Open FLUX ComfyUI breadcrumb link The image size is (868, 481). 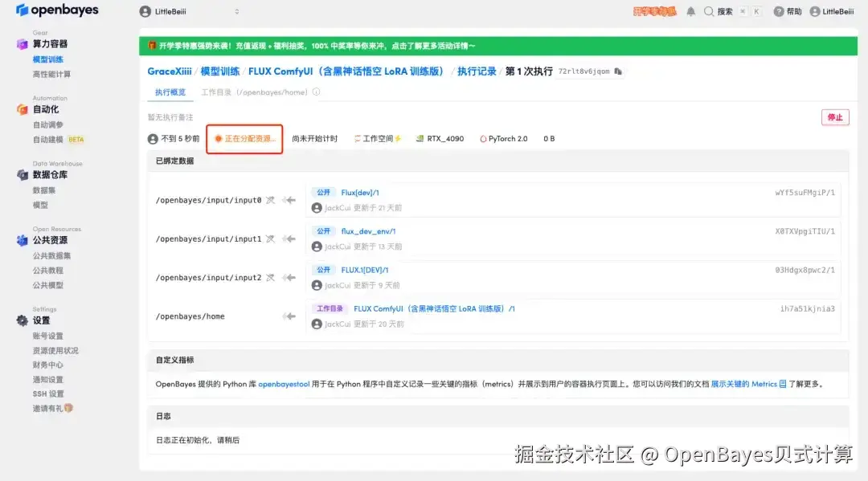point(348,71)
